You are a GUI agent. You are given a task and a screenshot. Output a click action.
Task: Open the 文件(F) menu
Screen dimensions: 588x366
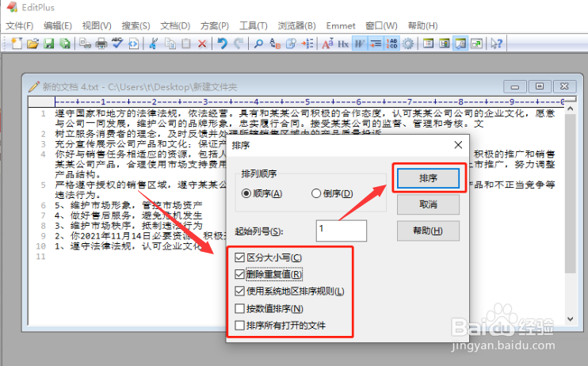point(20,26)
